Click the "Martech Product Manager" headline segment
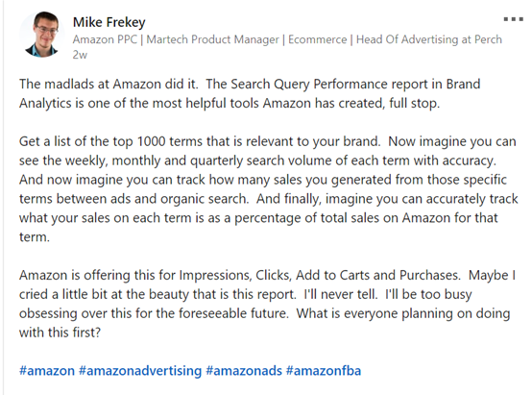Screen dimensions: 532x395 212,39
